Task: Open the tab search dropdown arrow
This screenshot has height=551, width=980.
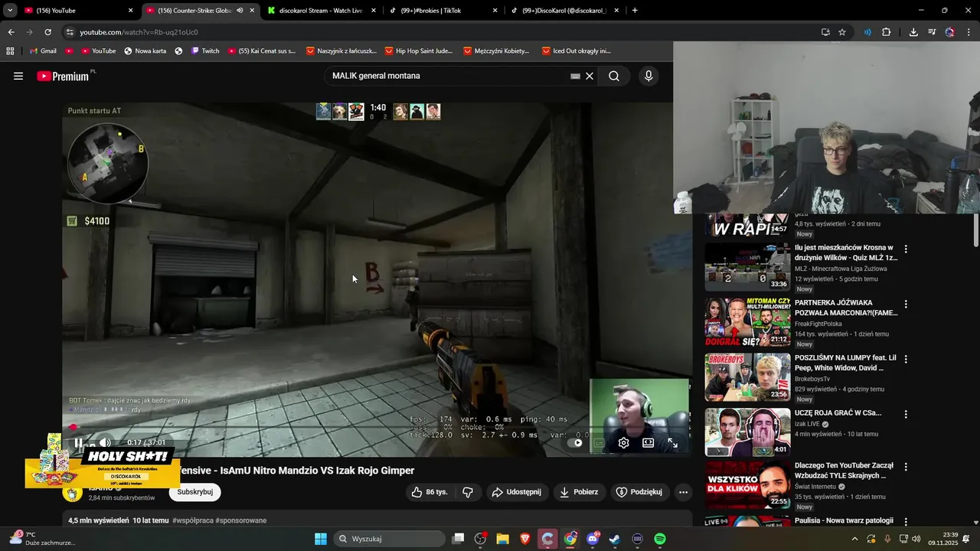Action: coord(9,11)
